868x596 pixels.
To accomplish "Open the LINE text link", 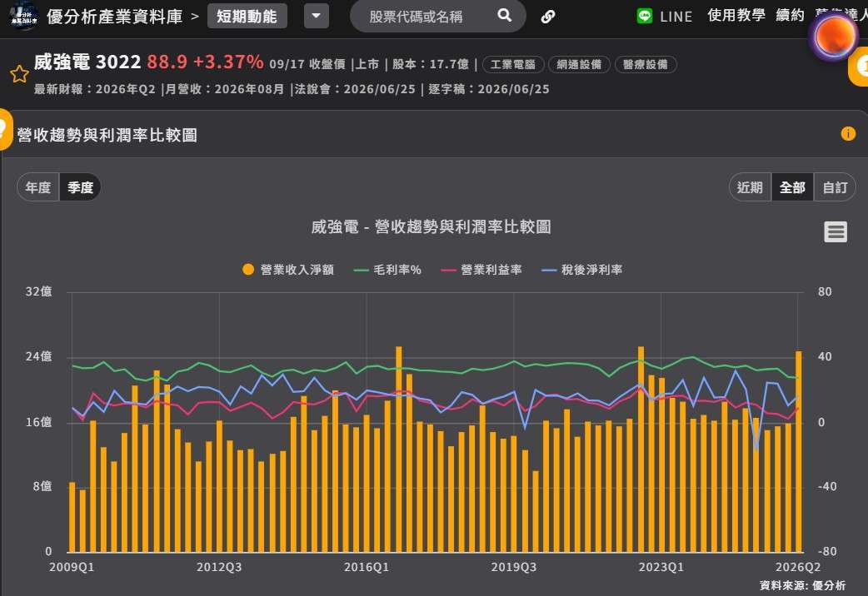I will tap(676, 17).
